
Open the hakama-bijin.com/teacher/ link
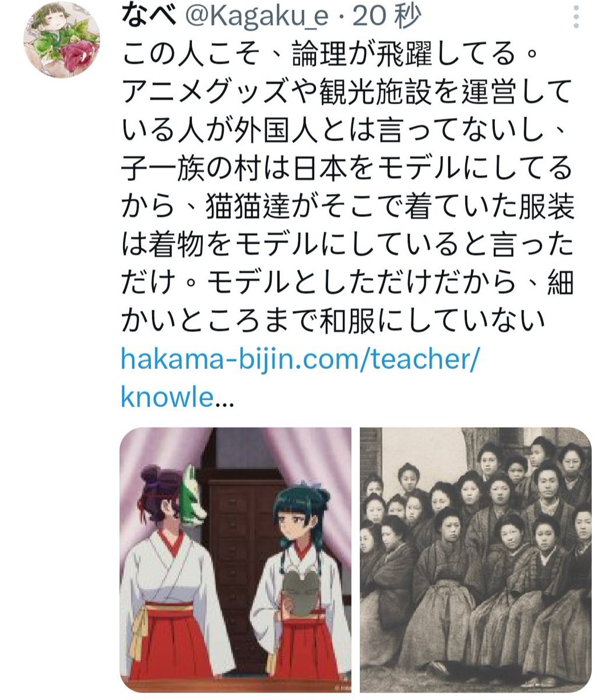click(x=299, y=359)
